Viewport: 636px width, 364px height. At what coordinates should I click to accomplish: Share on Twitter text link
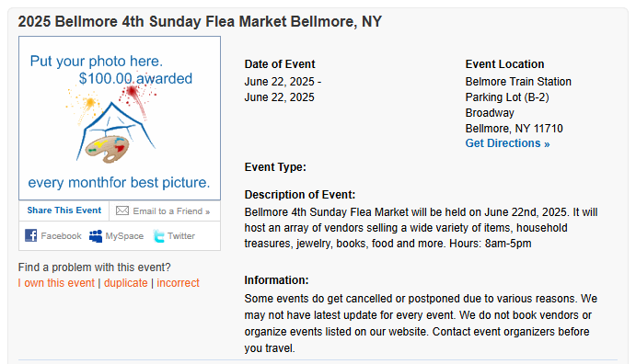click(x=181, y=235)
